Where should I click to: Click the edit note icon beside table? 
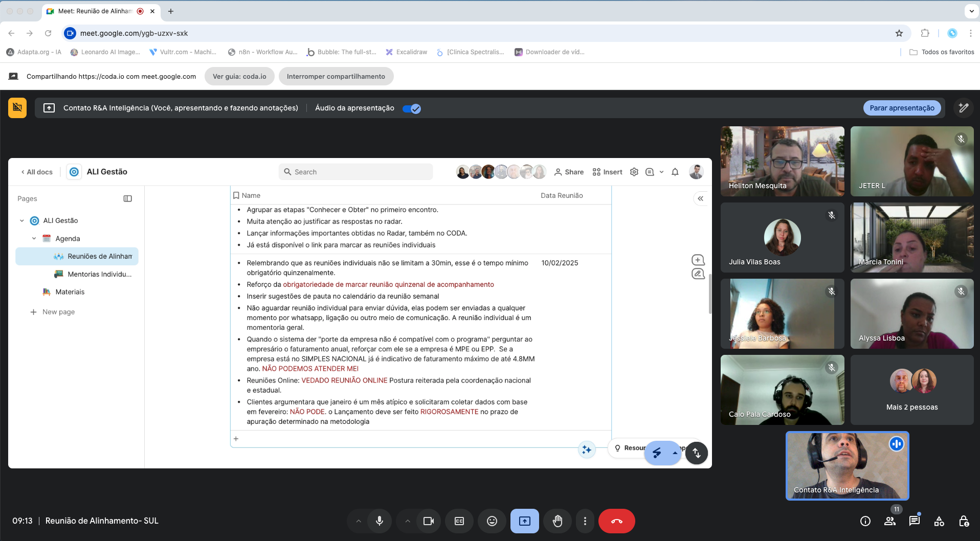coord(698,274)
